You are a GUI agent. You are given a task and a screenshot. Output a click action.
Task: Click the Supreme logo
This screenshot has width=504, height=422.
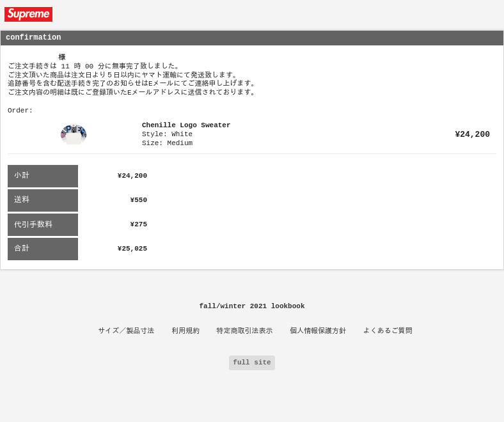pyautogui.click(x=28, y=14)
